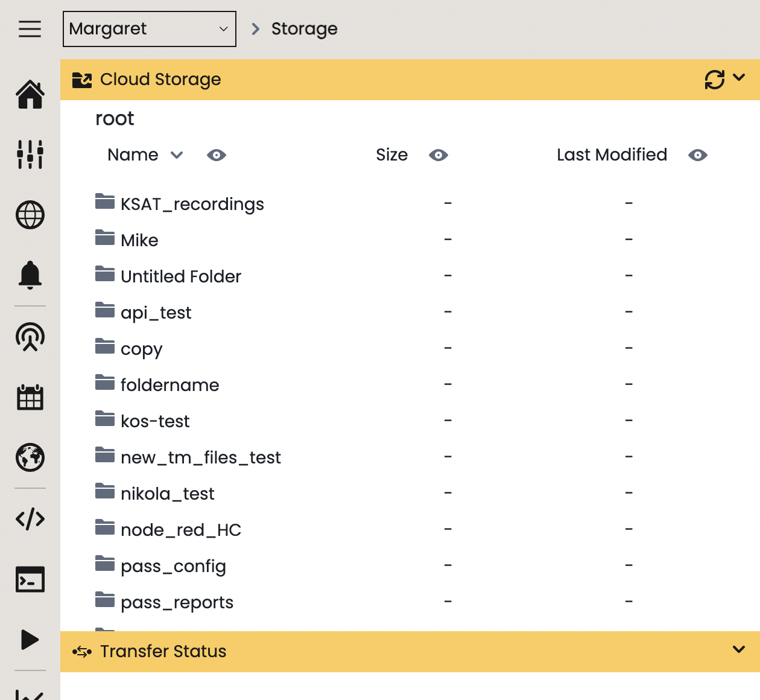Open the Margaret selector dropdown
760x700 pixels.
(x=150, y=29)
